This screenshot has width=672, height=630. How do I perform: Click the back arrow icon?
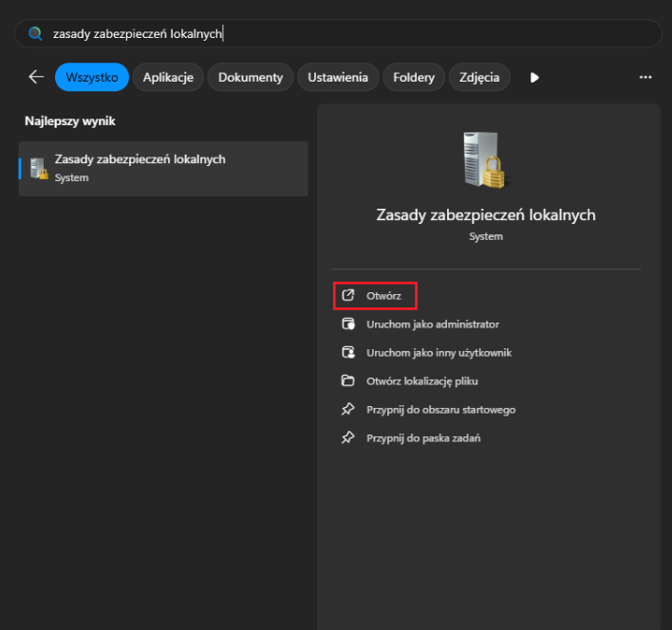[36, 77]
